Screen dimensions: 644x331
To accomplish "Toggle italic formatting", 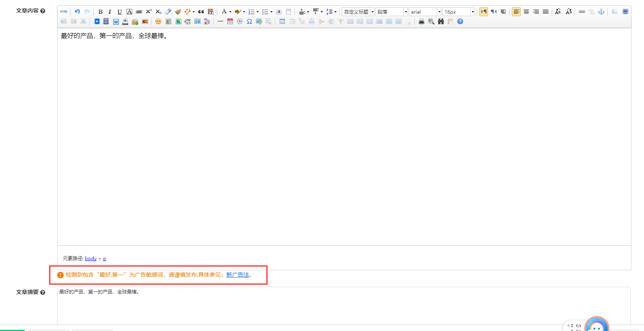I will [110, 12].
